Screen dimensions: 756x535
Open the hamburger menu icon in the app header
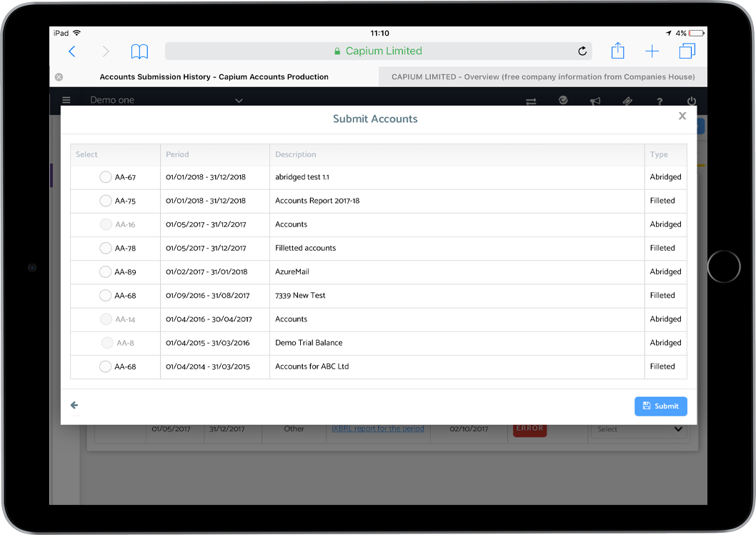(66, 101)
